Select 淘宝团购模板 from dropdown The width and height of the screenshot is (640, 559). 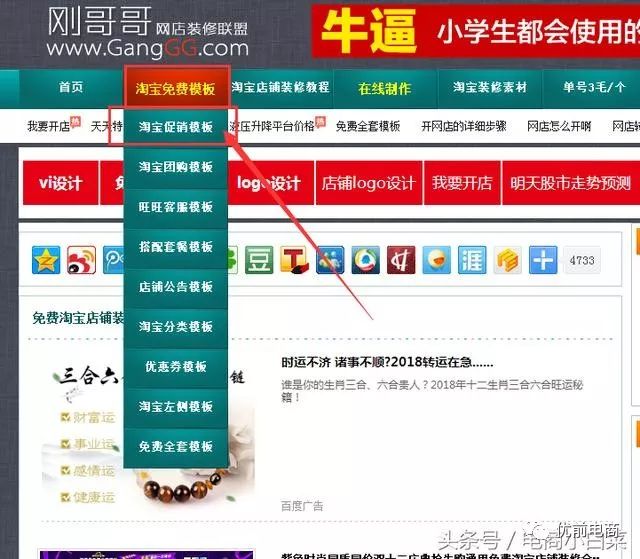(176, 167)
